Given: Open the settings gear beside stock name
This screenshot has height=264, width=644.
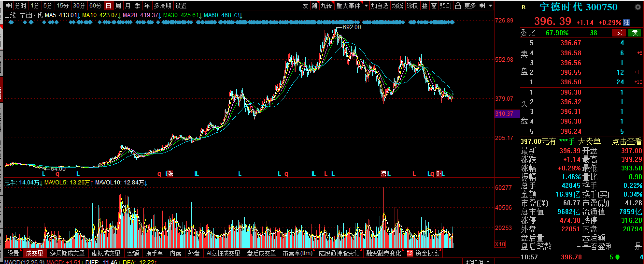Looking at the screenshot, I should click(x=638, y=7).
